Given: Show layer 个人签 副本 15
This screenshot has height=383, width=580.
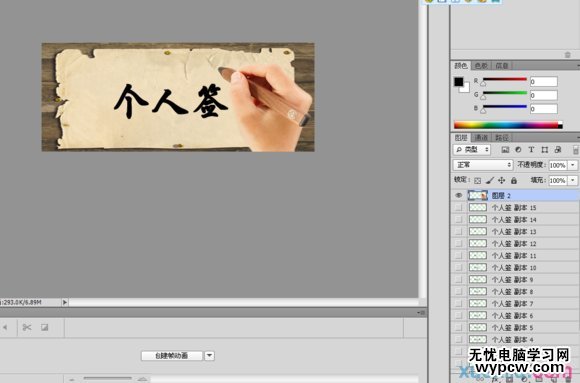Looking at the screenshot, I should [459, 208].
